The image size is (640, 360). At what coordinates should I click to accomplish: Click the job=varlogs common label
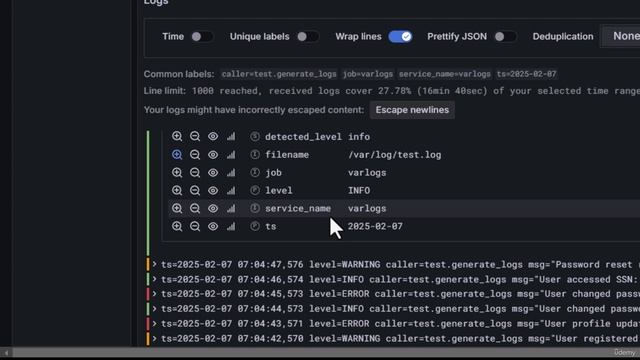(x=367, y=74)
